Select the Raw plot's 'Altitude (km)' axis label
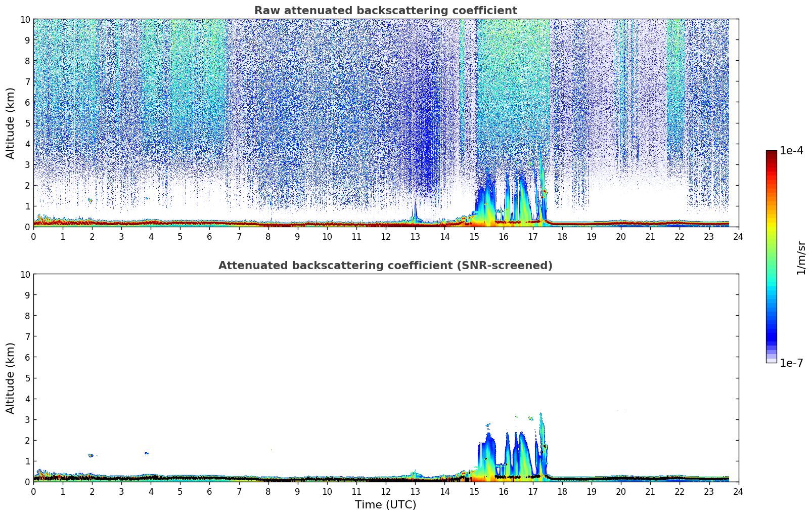The image size is (812, 516). (11, 123)
